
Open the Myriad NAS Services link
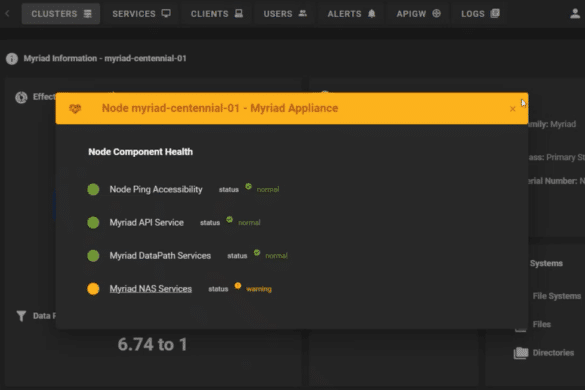click(x=151, y=288)
